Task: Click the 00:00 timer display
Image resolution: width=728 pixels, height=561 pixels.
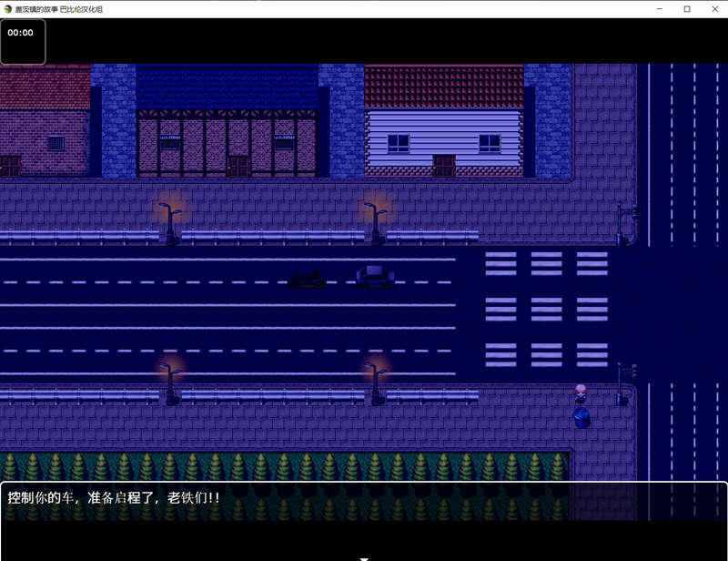Action: pos(20,31)
